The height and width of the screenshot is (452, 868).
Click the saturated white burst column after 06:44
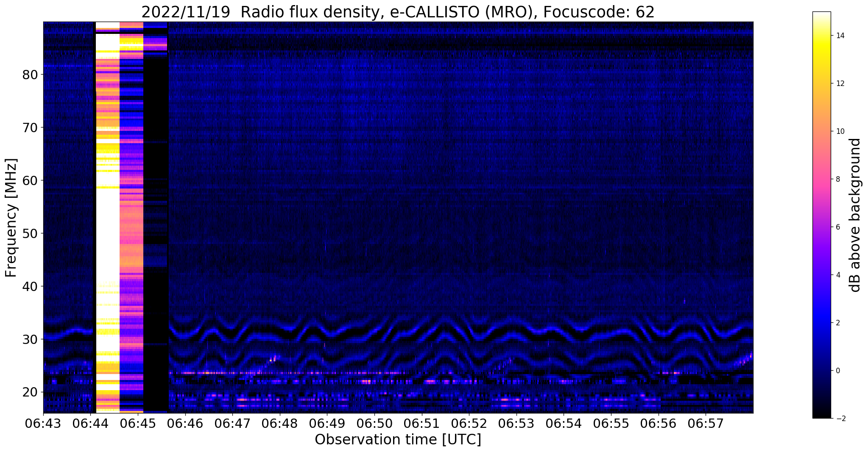click(108, 217)
